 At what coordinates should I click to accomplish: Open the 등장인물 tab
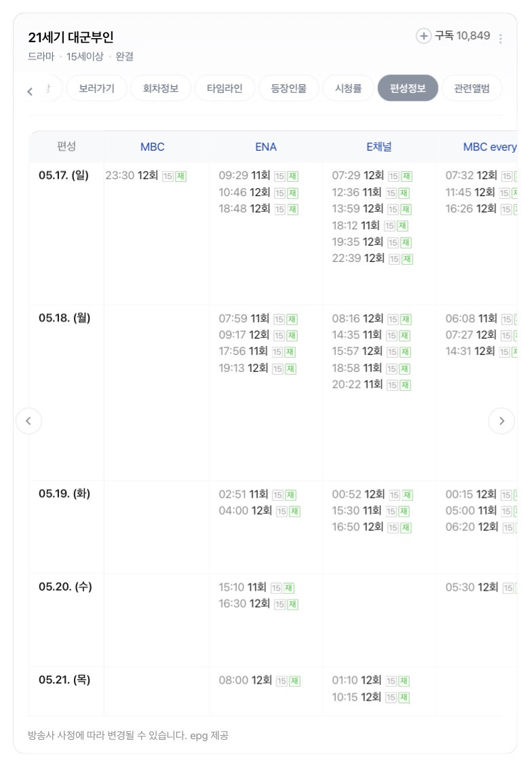point(288,88)
